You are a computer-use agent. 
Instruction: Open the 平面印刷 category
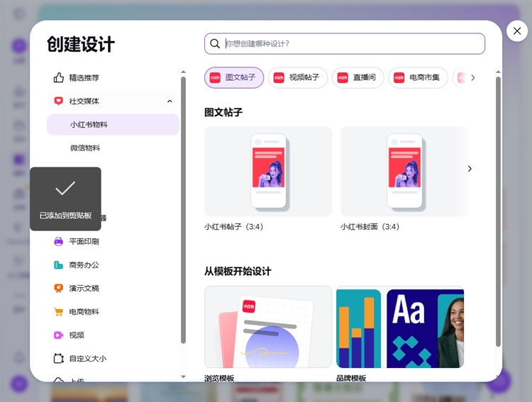[113, 241]
